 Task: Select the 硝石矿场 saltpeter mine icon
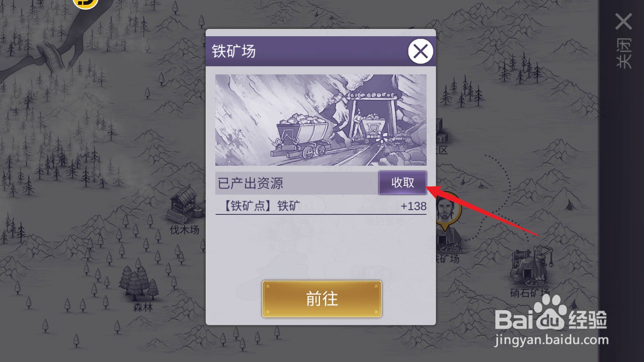(x=531, y=265)
